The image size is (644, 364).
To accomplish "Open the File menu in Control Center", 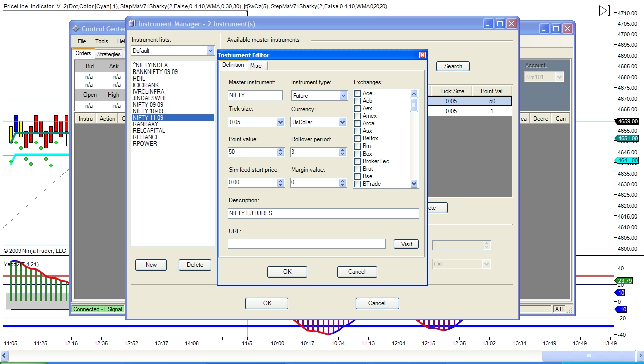I will pyautogui.click(x=82, y=41).
